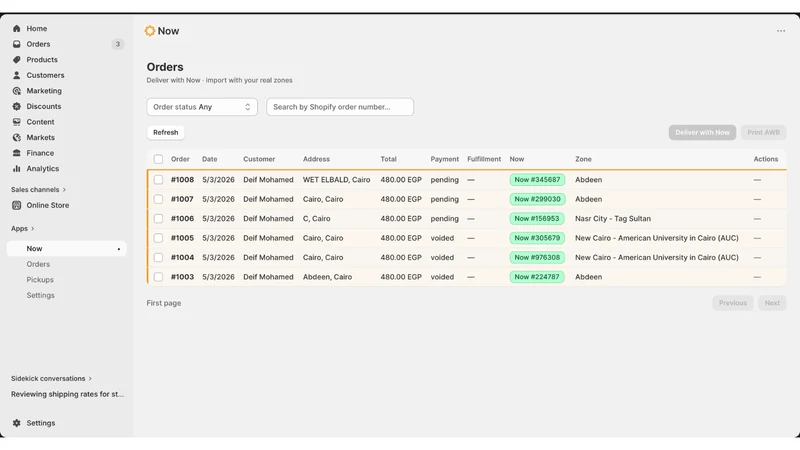The height and width of the screenshot is (450, 800).
Task: Click the Now #345687 tag
Action: (537, 180)
